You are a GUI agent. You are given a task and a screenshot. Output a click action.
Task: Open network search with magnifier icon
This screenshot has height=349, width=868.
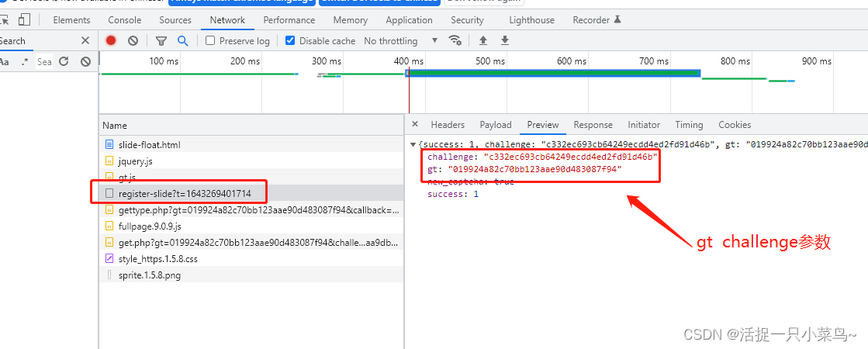(x=182, y=40)
